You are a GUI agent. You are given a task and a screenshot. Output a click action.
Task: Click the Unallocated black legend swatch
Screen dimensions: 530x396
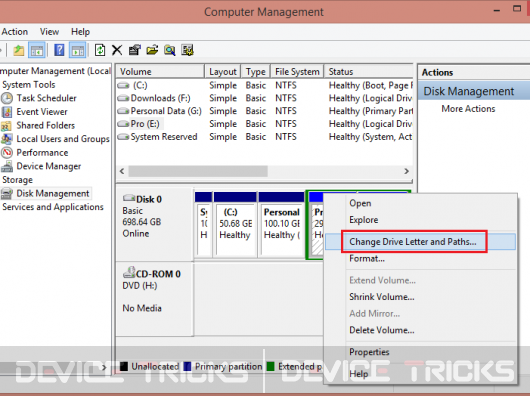pyautogui.click(x=124, y=366)
